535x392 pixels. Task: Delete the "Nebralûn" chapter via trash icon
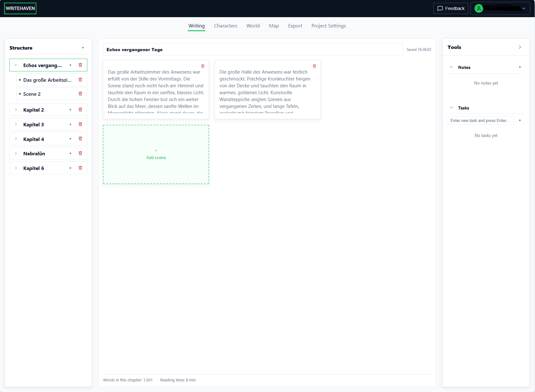click(x=80, y=153)
